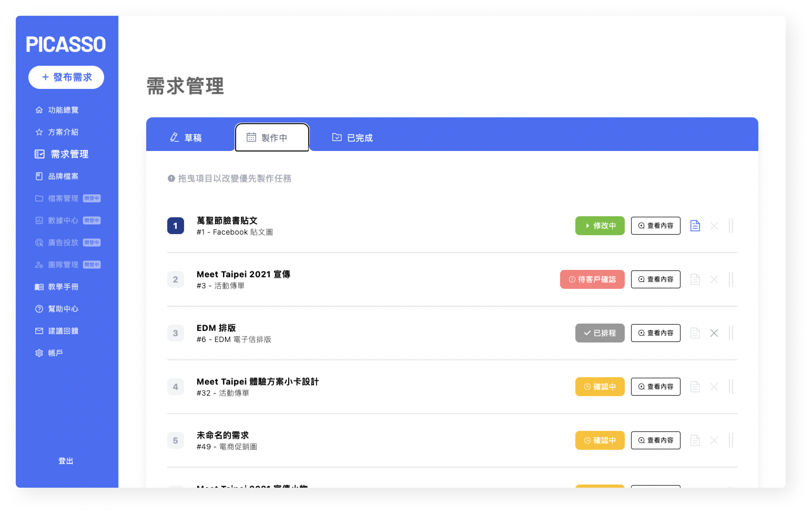Select the 製作中 tab
Viewport: 812px width, 514px height.
(272, 138)
